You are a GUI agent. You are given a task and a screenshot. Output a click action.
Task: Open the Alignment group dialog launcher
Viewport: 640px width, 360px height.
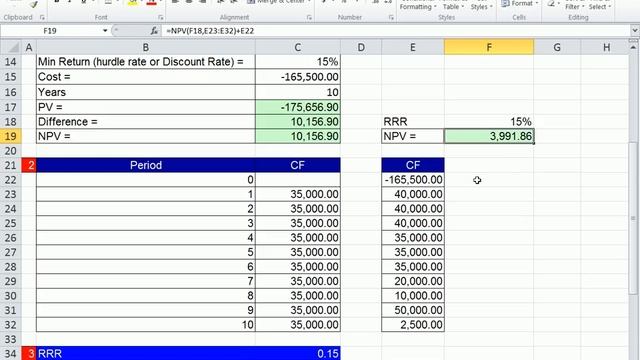point(309,18)
